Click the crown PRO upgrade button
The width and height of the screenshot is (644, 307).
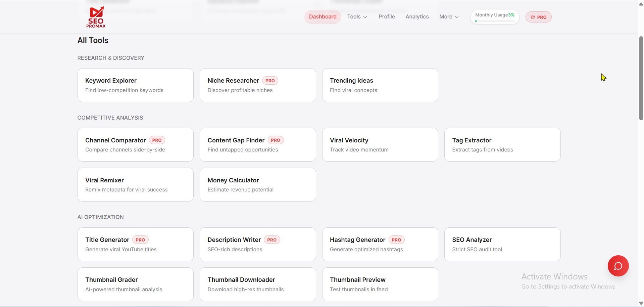(x=538, y=17)
